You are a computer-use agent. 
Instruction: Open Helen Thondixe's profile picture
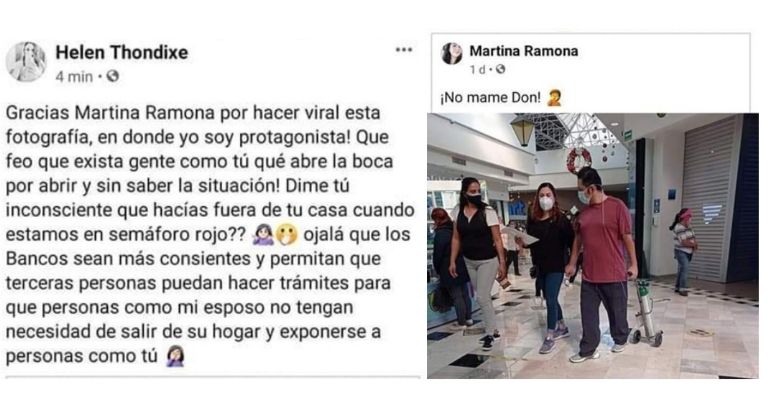(25, 62)
